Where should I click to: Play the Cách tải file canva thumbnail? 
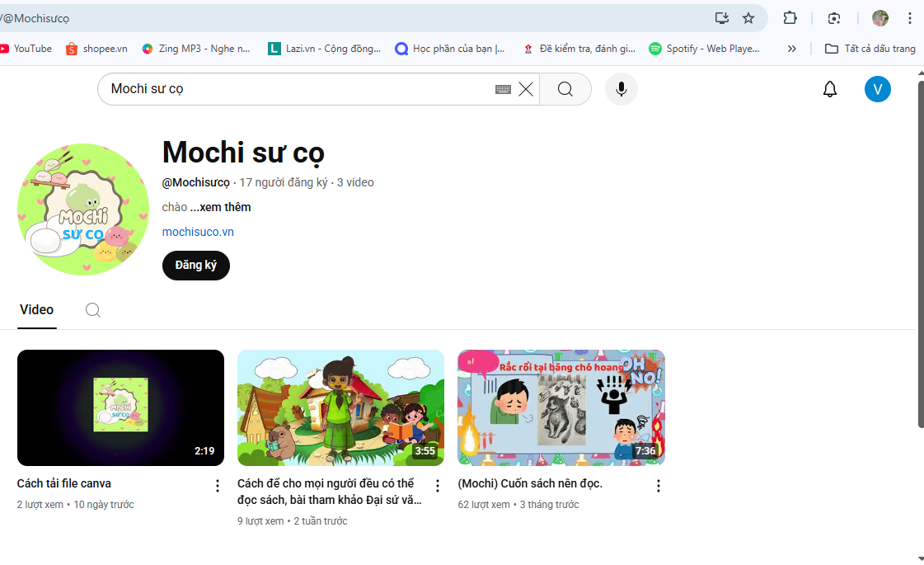[120, 407]
